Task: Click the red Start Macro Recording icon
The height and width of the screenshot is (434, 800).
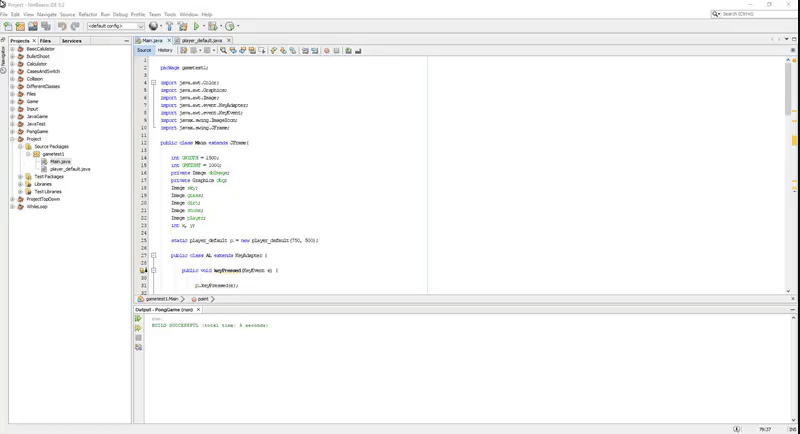Action: coord(327,50)
